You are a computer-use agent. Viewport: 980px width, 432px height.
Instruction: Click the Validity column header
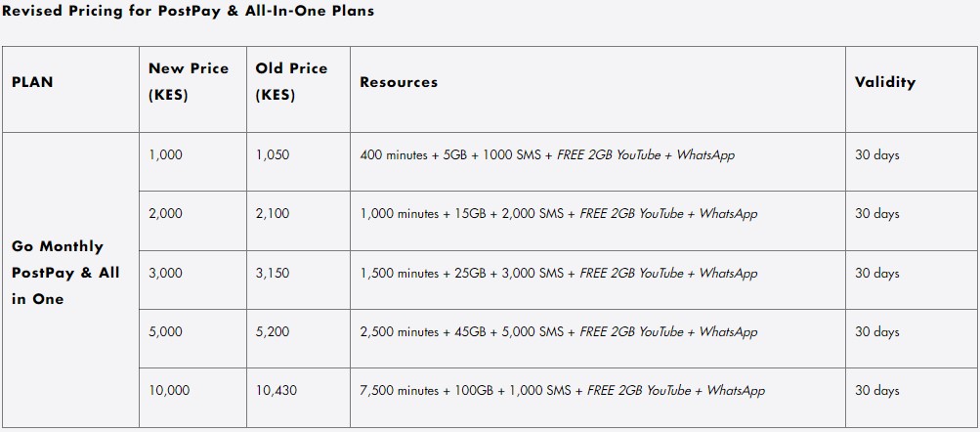pyautogui.click(x=884, y=82)
